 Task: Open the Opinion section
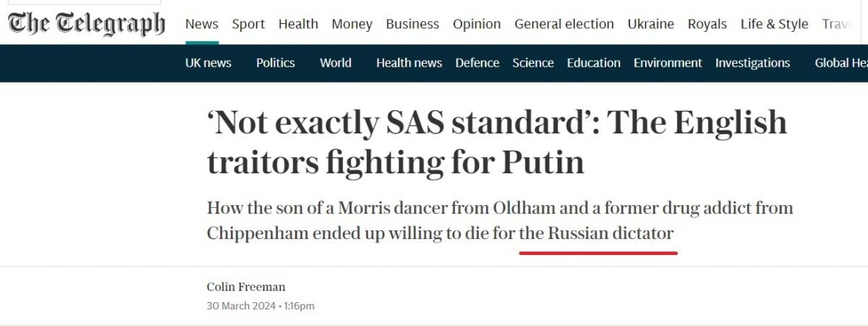click(477, 24)
